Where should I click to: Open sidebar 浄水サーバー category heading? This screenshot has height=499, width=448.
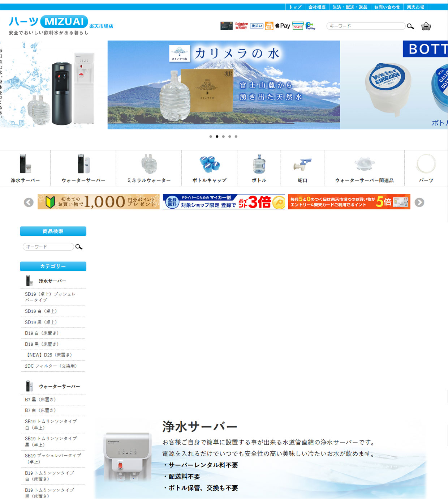click(x=53, y=281)
